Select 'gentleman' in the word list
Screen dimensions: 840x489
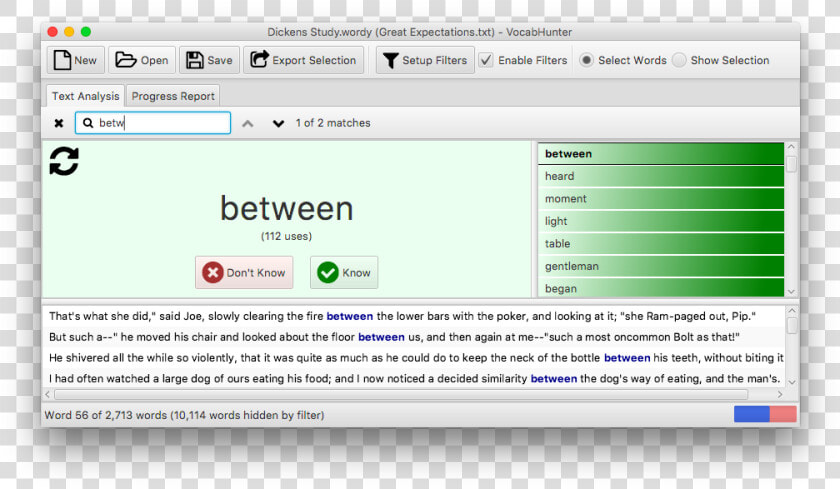pyautogui.click(x=661, y=266)
